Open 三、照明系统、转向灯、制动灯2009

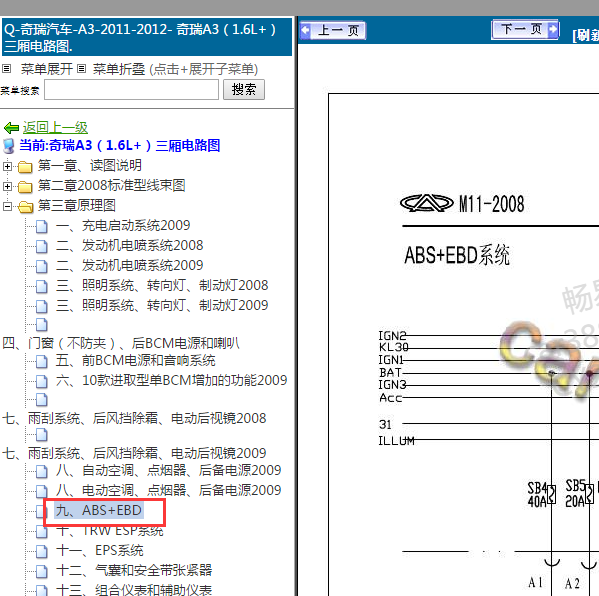coord(162,305)
